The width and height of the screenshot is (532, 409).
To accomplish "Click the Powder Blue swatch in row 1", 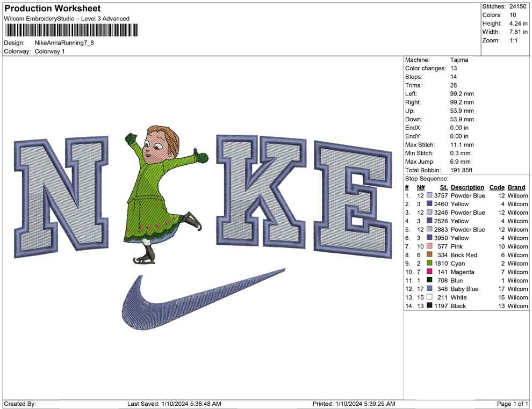I will pyautogui.click(x=429, y=195).
